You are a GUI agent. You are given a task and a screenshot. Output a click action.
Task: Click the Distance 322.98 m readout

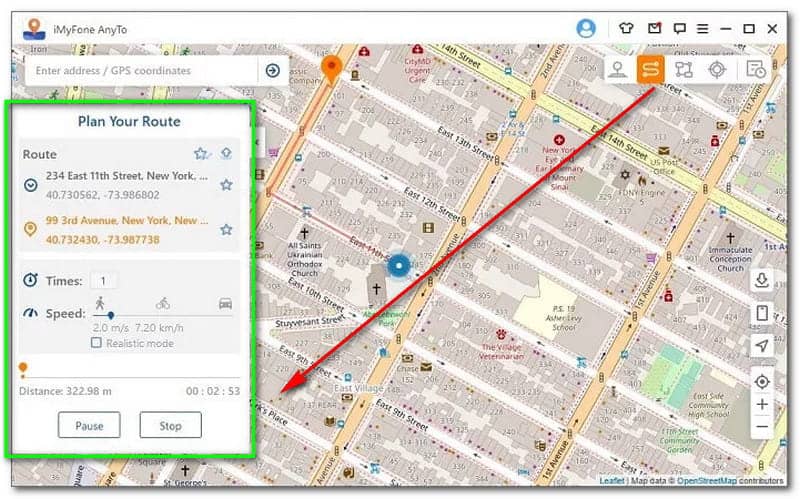[65, 391]
